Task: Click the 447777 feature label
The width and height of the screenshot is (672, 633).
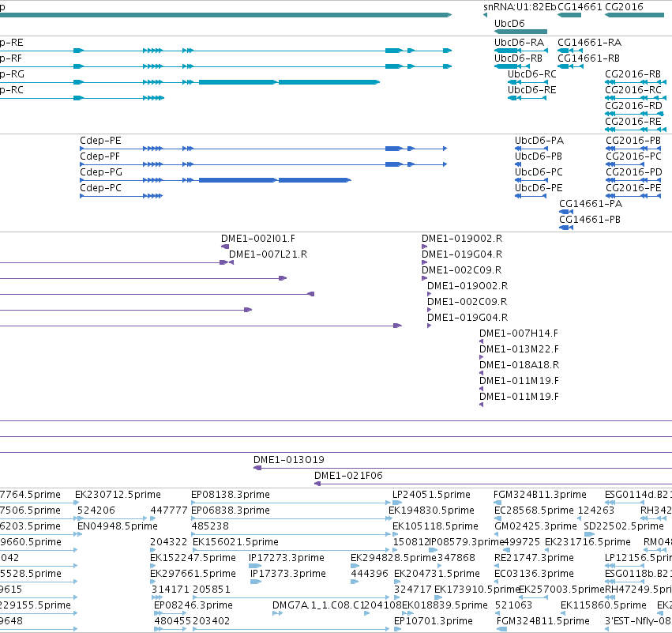Action: (169, 511)
